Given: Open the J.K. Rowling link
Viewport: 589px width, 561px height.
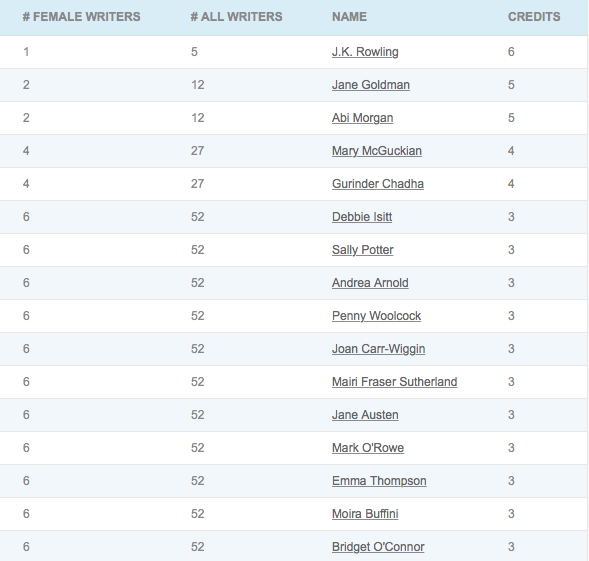Looking at the screenshot, I should [365, 52].
